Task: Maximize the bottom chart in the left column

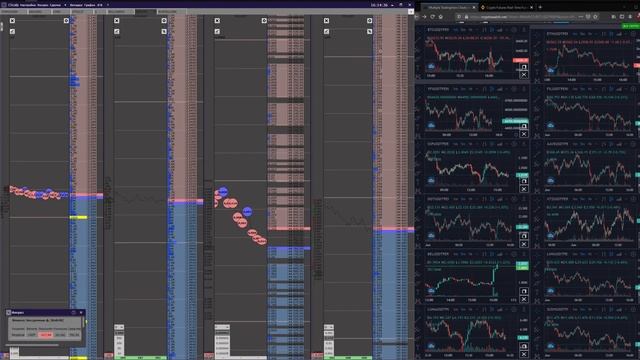Action: click(524, 346)
